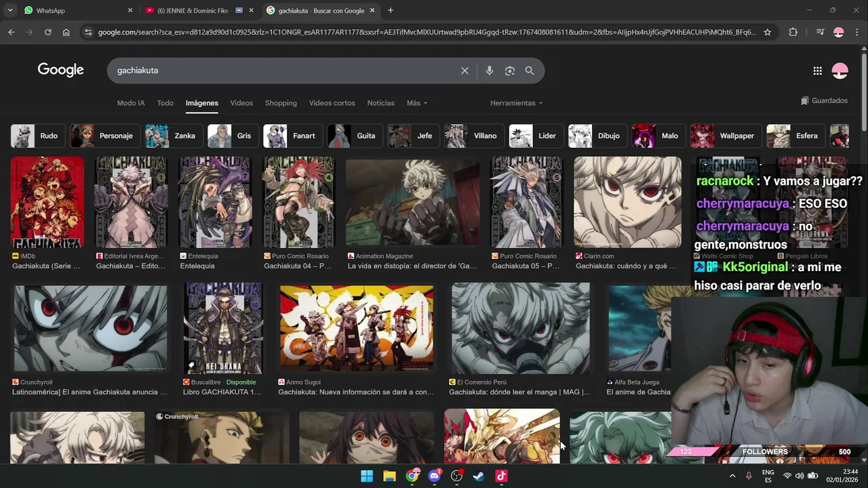Filter images by Gris chip

pos(233,136)
